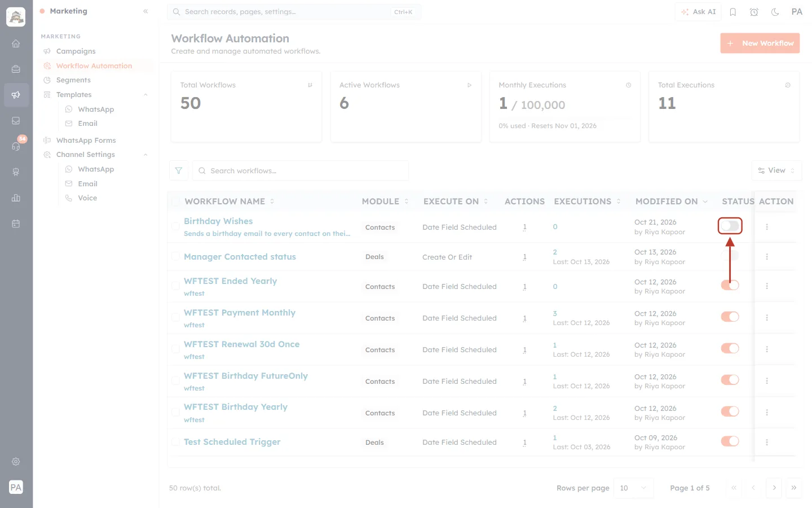Sort by Workflow Name column
This screenshot has width=812, height=508.
[x=229, y=202]
